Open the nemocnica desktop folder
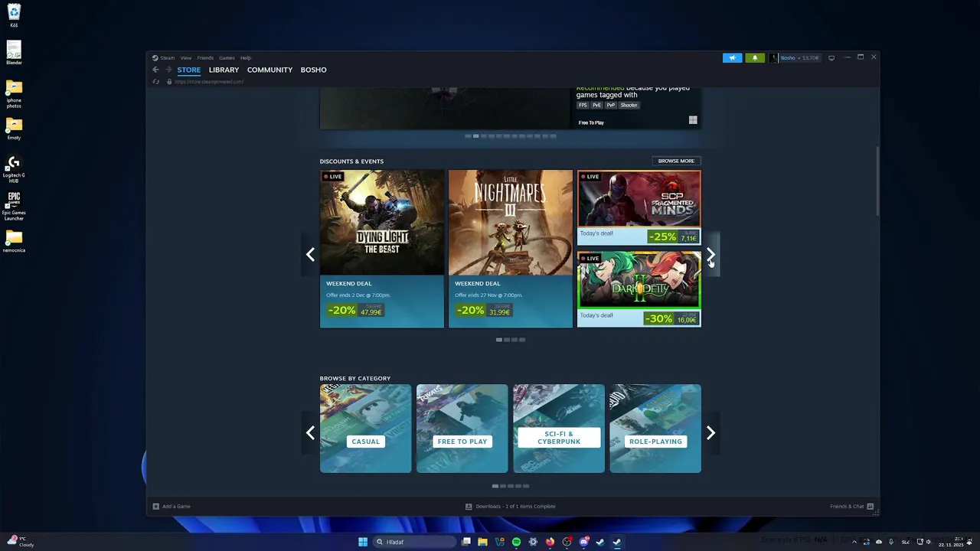This screenshot has height=551, width=980. tap(14, 241)
